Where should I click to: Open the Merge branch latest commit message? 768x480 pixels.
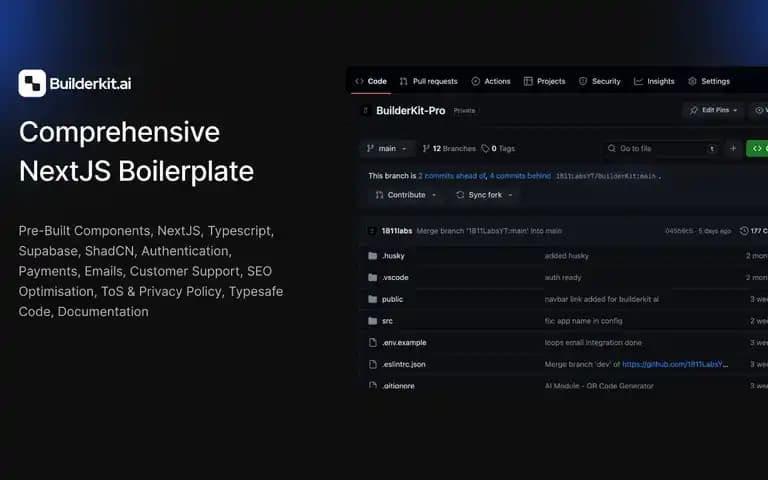489,231
